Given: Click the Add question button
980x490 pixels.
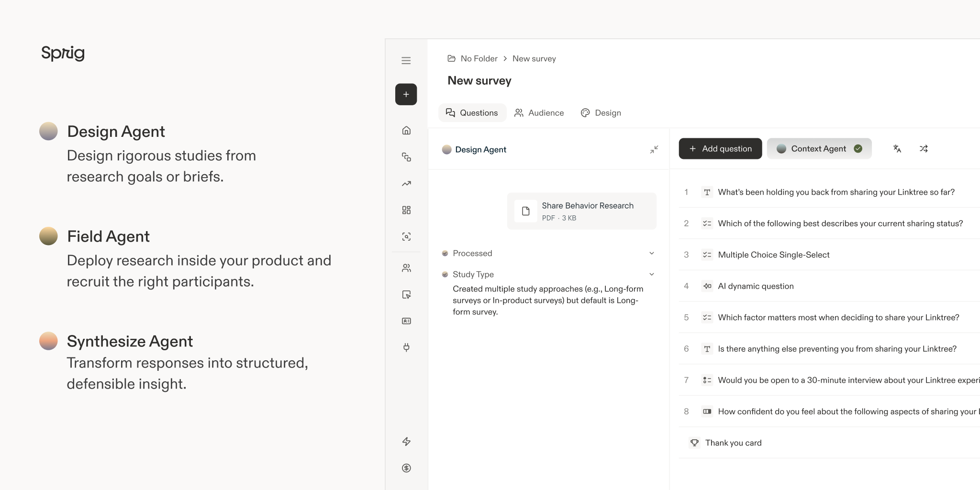Looking at the screenshot, I should 720,148.
